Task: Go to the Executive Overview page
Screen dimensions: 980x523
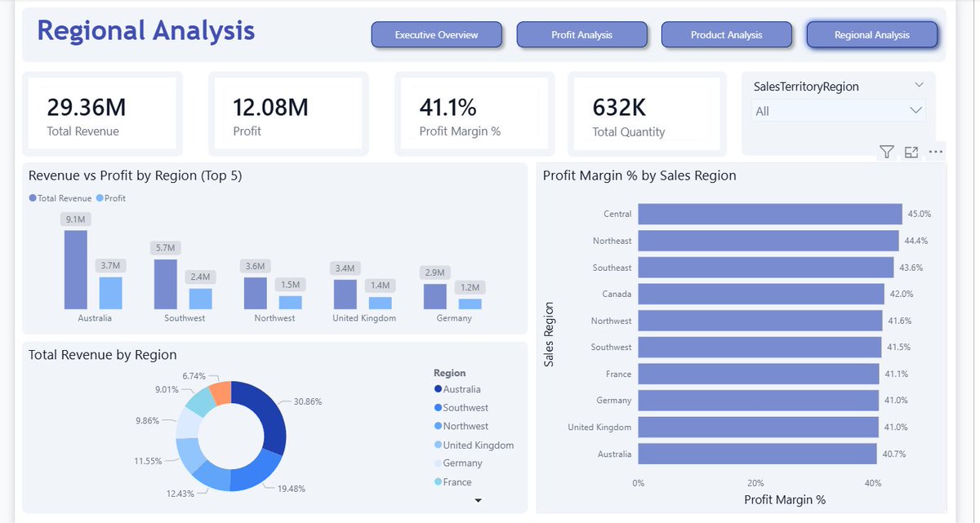Action: pos(436,34)
